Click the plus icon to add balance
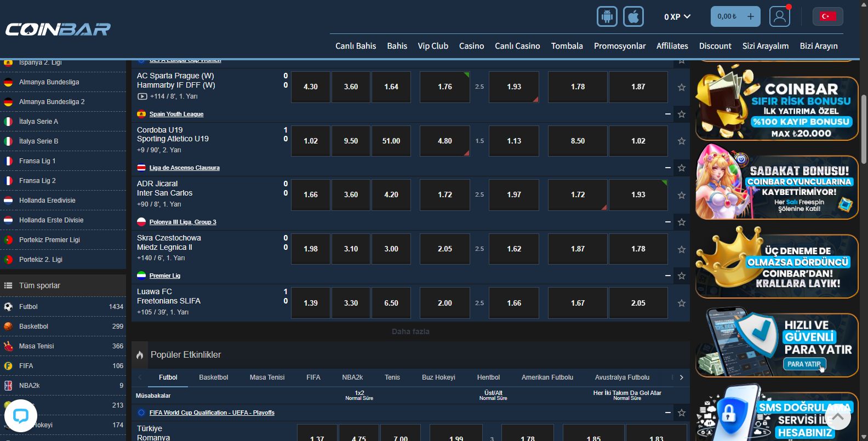868x441 pixels. point(750,16)
